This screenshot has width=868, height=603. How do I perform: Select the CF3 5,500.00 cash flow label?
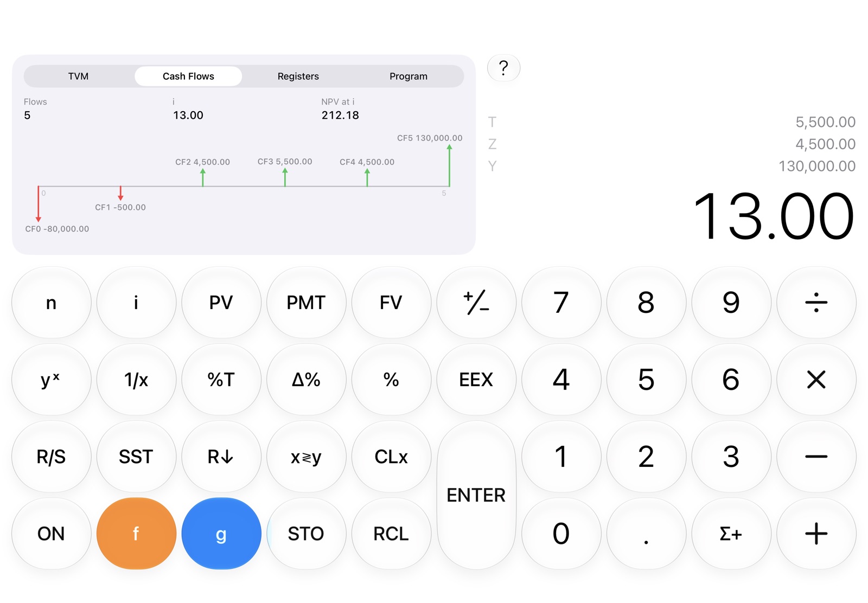[285, 162]
